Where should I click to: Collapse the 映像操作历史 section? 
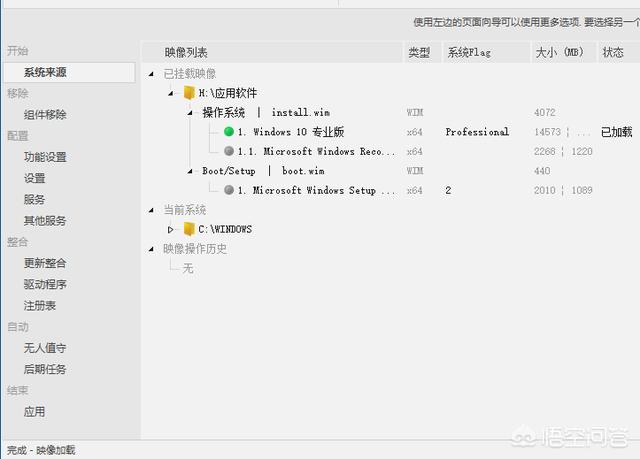152,249
